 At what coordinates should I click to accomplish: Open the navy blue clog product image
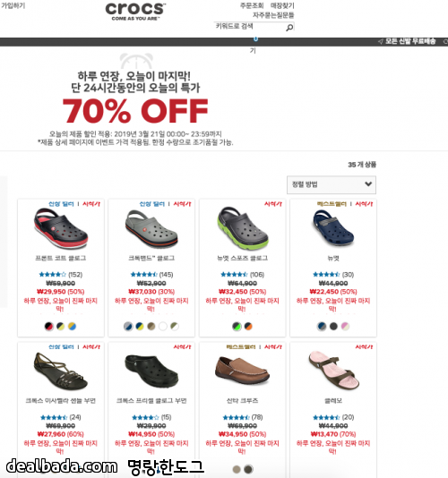[333, 227]
